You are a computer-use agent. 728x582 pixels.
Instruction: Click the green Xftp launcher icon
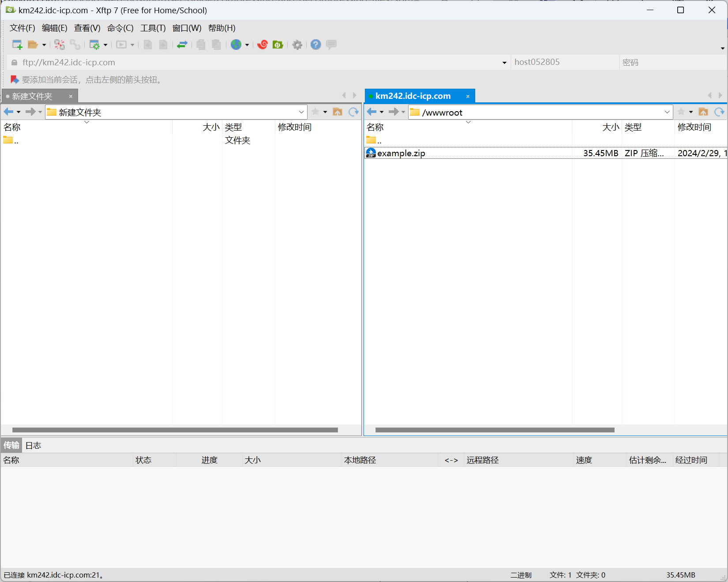point(278,45)
